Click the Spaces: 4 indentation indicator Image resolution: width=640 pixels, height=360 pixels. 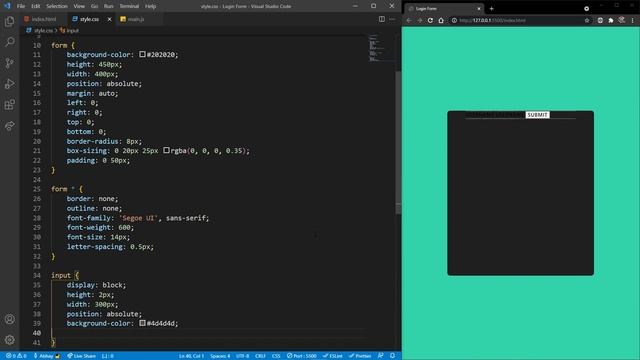pyautogui.click(x=220, y=356)
